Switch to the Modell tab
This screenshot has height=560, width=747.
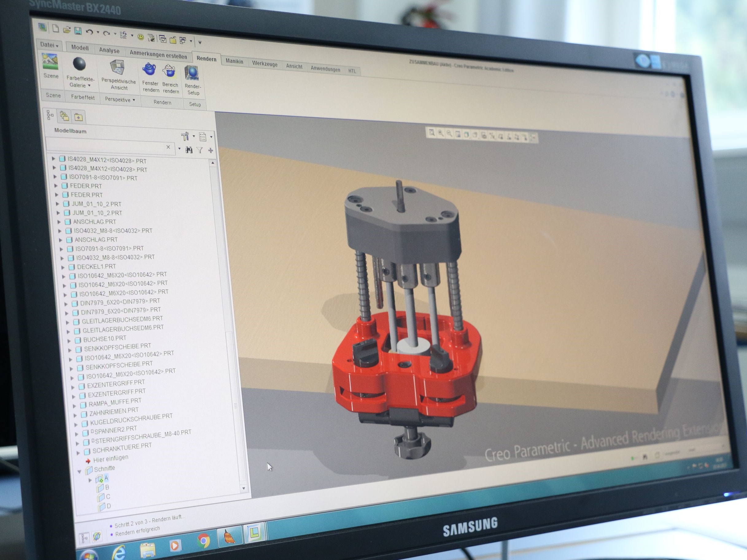tap(80, 48)
